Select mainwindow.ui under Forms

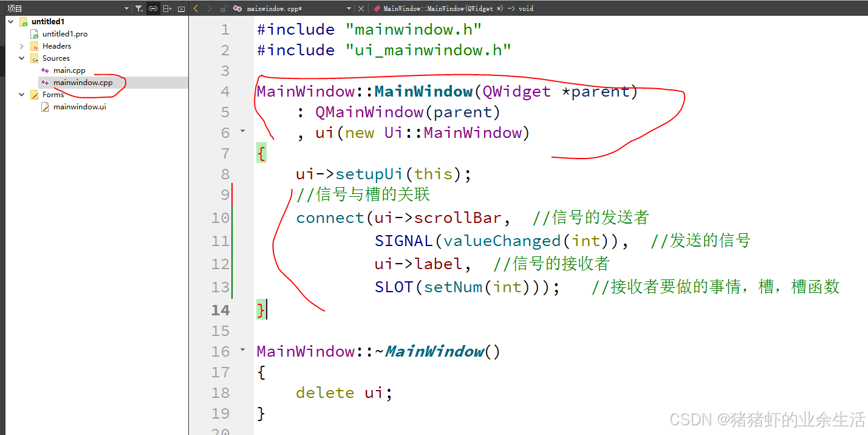tap(80, 107)
